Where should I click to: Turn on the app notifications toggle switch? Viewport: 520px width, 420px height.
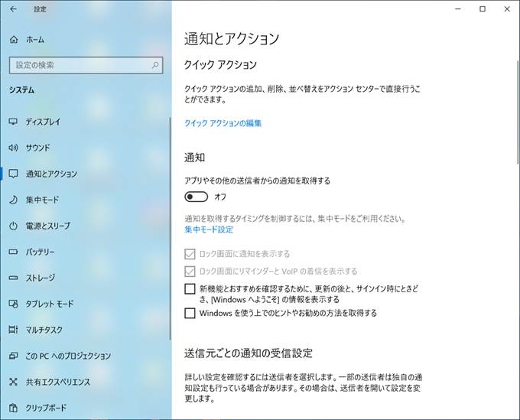pos(197,197)
